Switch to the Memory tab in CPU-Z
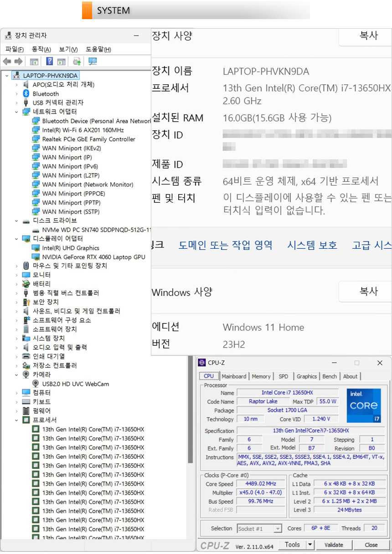This screenshot has height=554, width=392. [x=261, y=376]
